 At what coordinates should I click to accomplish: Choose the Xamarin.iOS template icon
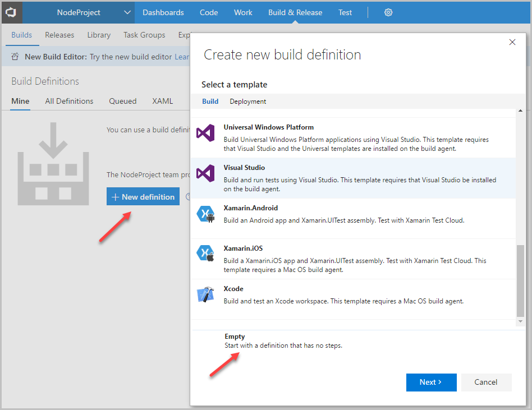coord(205,254)
